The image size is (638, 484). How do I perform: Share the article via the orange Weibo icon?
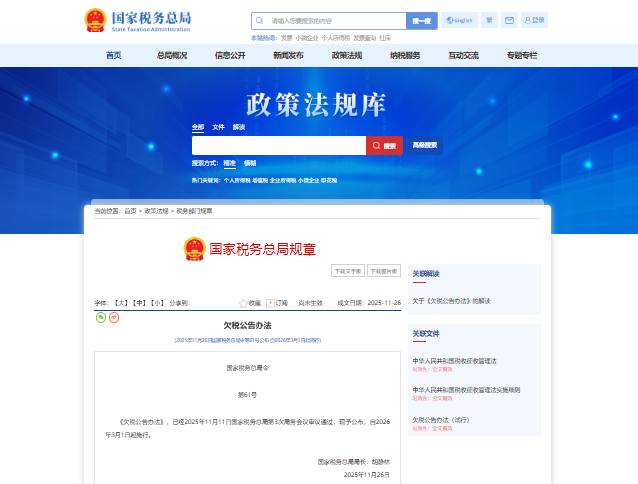[x=114, y=317]
